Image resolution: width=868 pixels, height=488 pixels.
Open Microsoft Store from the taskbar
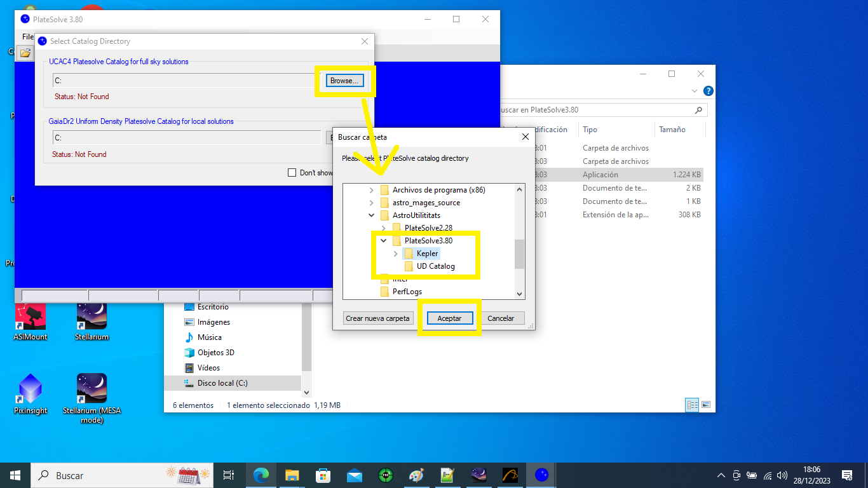(323, 475)
